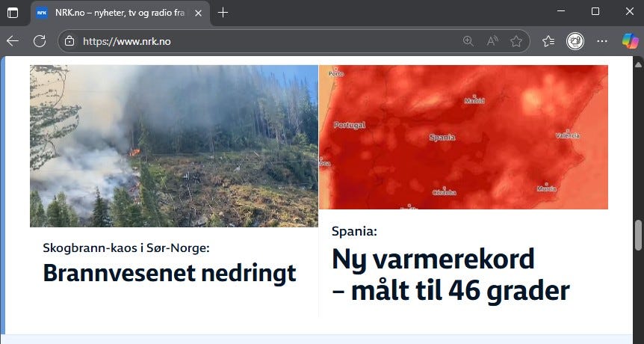Start Read aloud from address bar
The image size is (644, 344).
pos(492,41)
